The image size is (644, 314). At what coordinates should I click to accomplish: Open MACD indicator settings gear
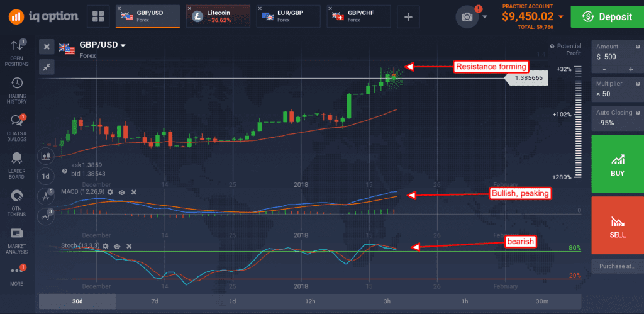pos(110,191)
